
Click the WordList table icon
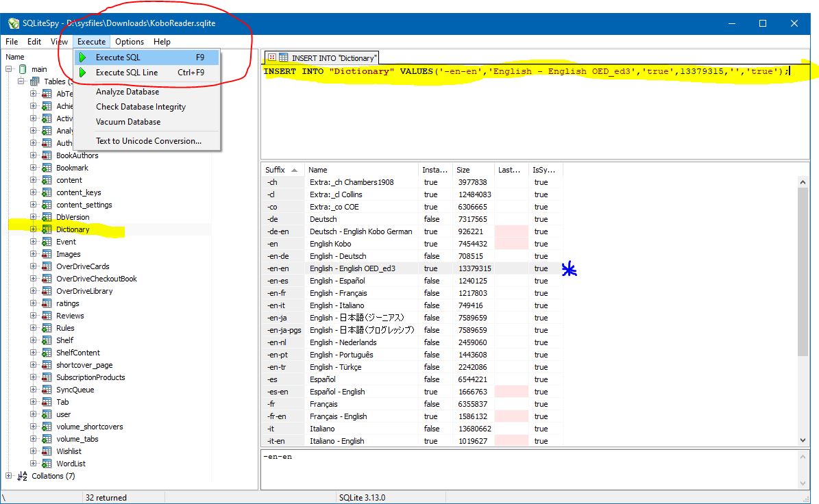click(x=47, y=464)
